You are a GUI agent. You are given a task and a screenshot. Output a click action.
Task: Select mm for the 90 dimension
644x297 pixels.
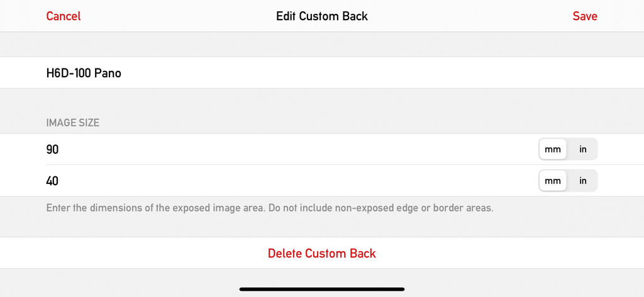(553, 149)
